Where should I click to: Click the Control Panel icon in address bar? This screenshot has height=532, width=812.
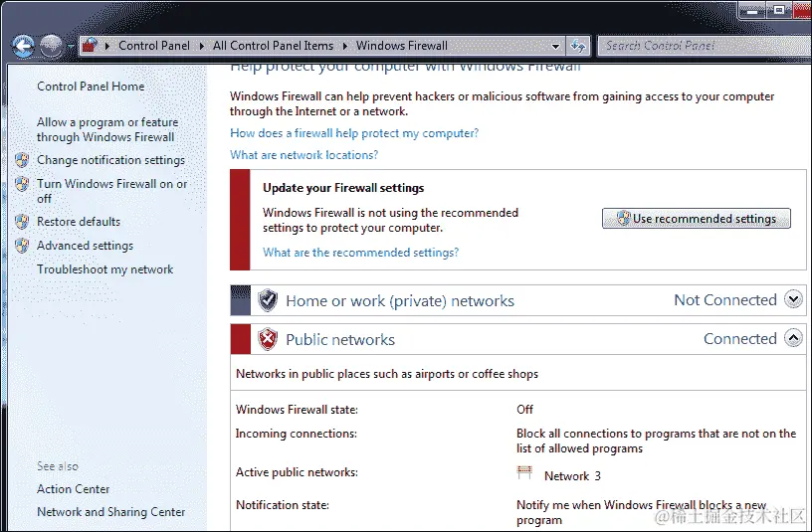coord(91,46)
